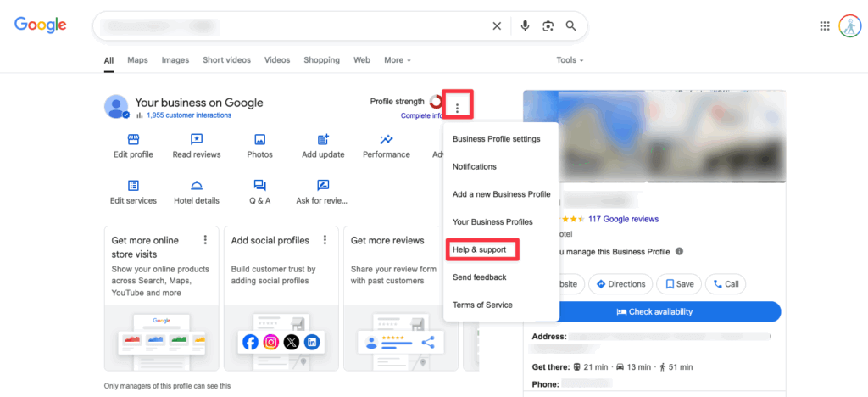Open the Photos icon
The image size is (868, 397).
point(259,139)
